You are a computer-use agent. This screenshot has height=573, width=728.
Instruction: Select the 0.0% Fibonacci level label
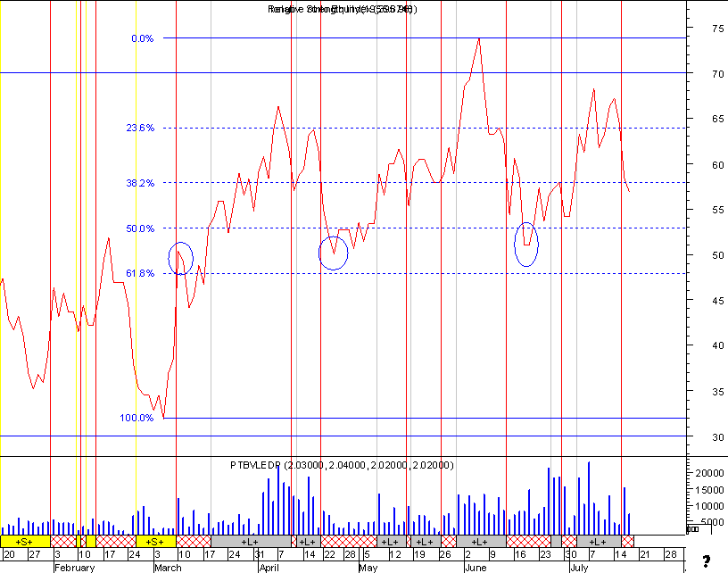(143, 38)
